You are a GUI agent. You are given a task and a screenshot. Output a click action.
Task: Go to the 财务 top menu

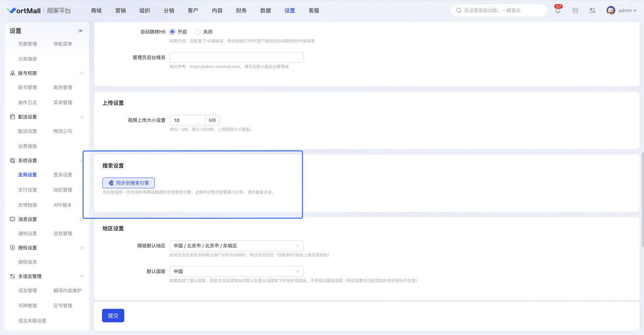pyautogui.click(x=241, y=11)
